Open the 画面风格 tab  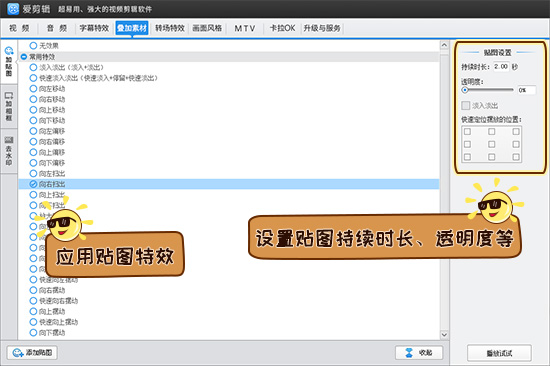point(207,28)
